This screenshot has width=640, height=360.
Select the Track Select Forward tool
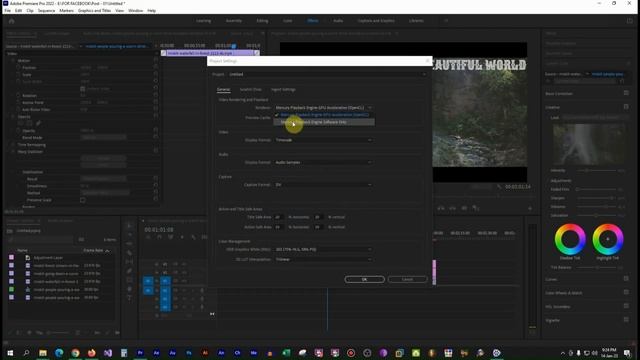[129, 234]
